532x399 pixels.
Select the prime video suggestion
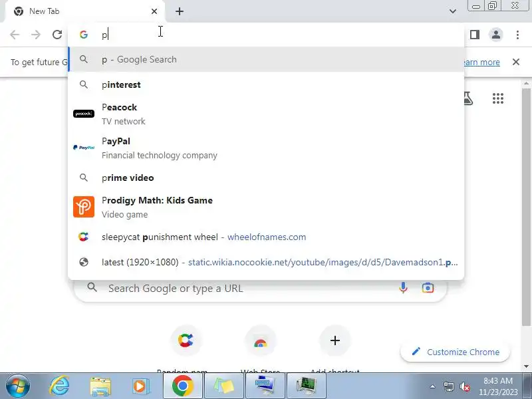click(266, 178)
